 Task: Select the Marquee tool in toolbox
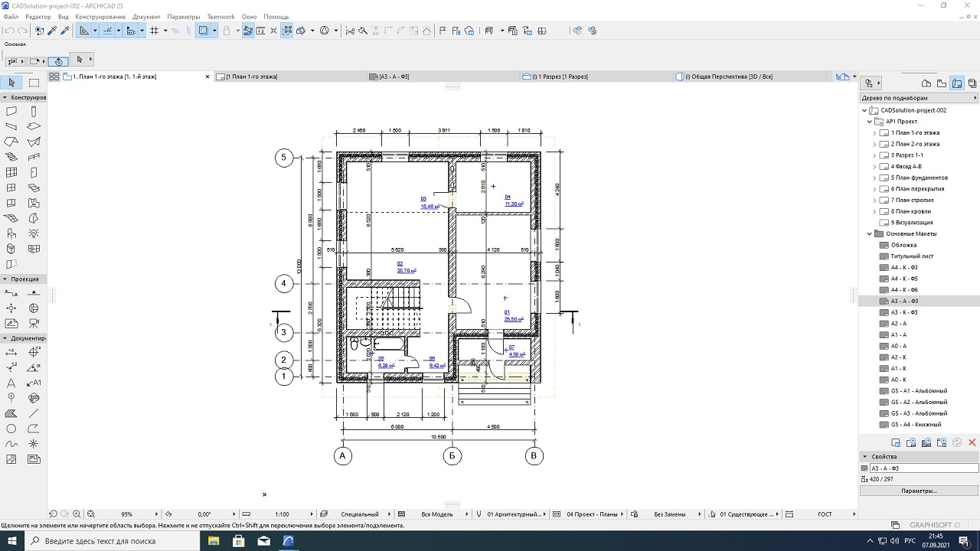(34, 83)
